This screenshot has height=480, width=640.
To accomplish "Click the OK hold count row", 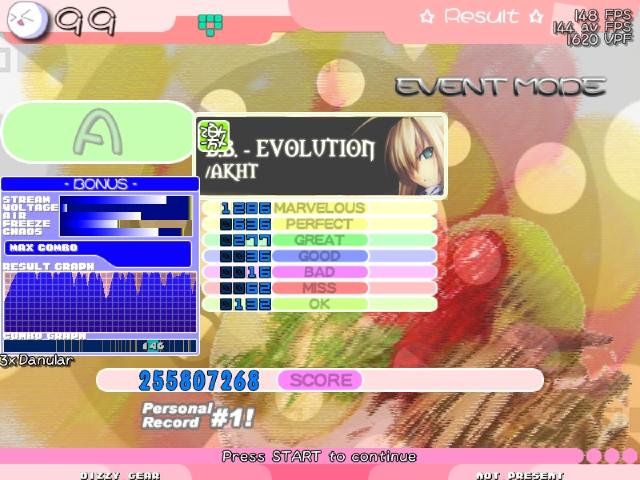I will click(320, 304).
